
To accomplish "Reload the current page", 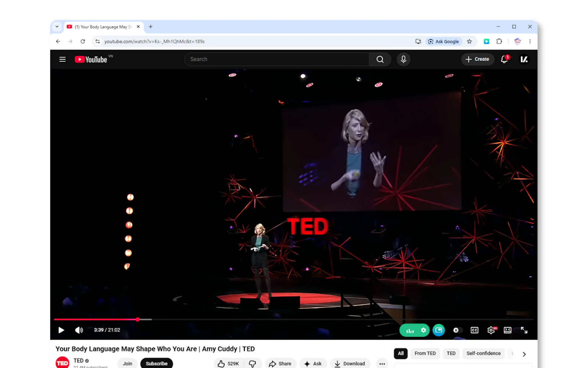I will pos(83,42).
